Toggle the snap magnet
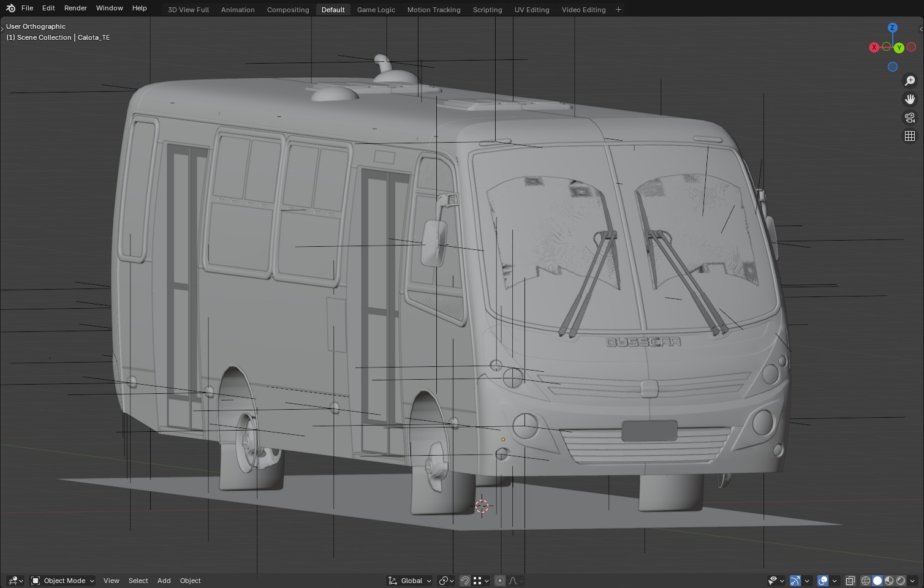Screen dimensions: 924x588 [465, 581]
